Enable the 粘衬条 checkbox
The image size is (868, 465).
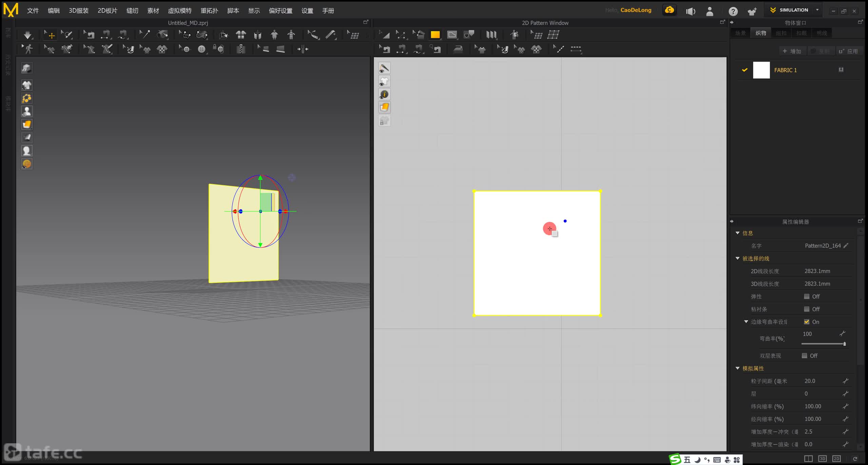click(x=807, y=309)
